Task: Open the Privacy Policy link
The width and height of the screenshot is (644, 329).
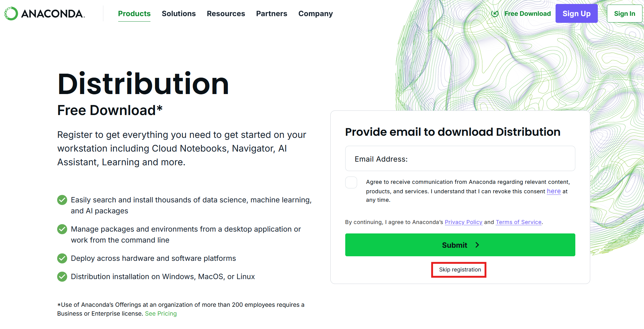Action: click(x=463, y=222)
